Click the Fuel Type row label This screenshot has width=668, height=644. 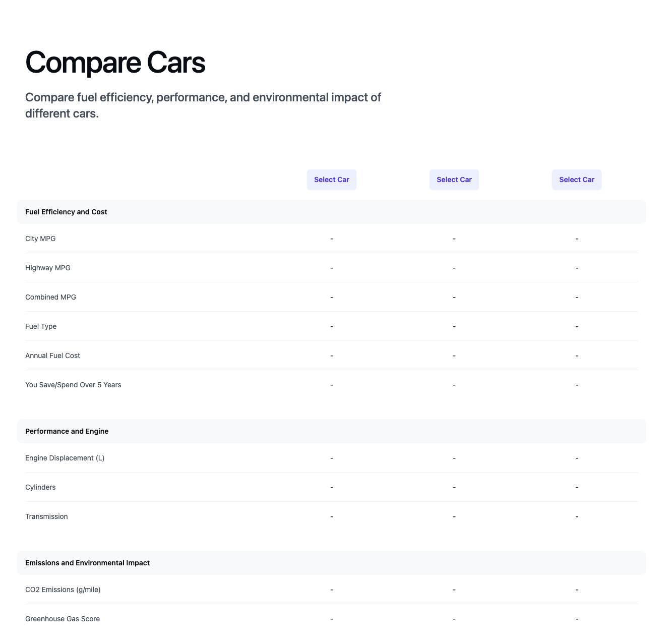pos(41,326)
